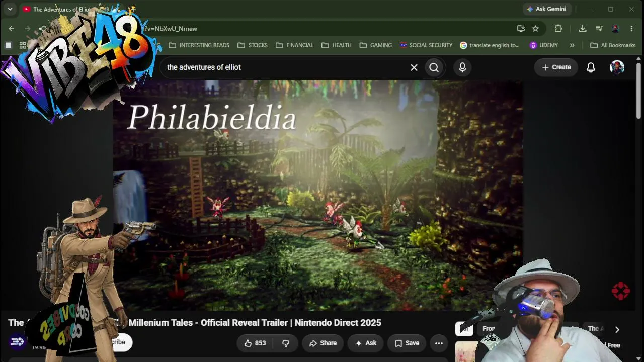Click the YouTube search magnifier button

pyautogui.click(x=434, y=67)
